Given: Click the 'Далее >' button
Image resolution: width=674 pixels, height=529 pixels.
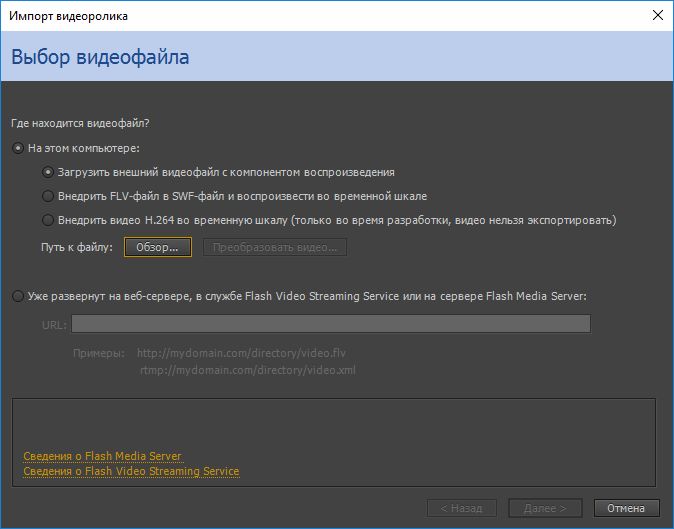Looking at the screenshot, I should click(x=545, y=508).
